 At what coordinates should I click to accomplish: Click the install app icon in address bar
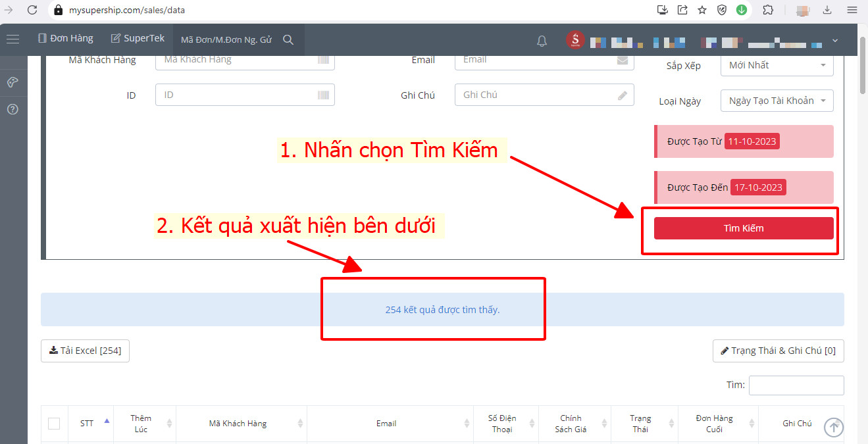pyautogui.click(x=663, y=10)
